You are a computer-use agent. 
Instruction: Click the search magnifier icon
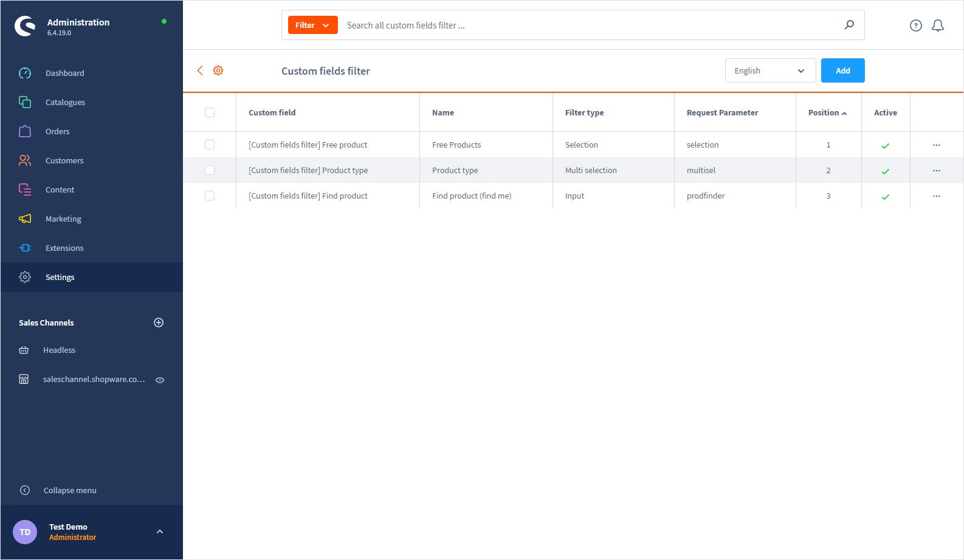tap(849, 25)
